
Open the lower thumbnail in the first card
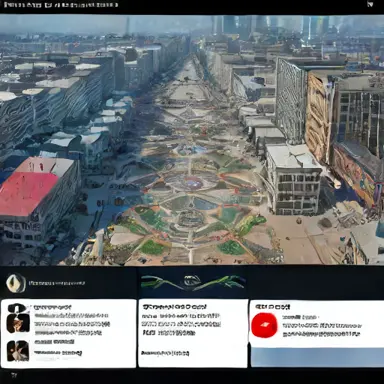(x=18, y=351)
